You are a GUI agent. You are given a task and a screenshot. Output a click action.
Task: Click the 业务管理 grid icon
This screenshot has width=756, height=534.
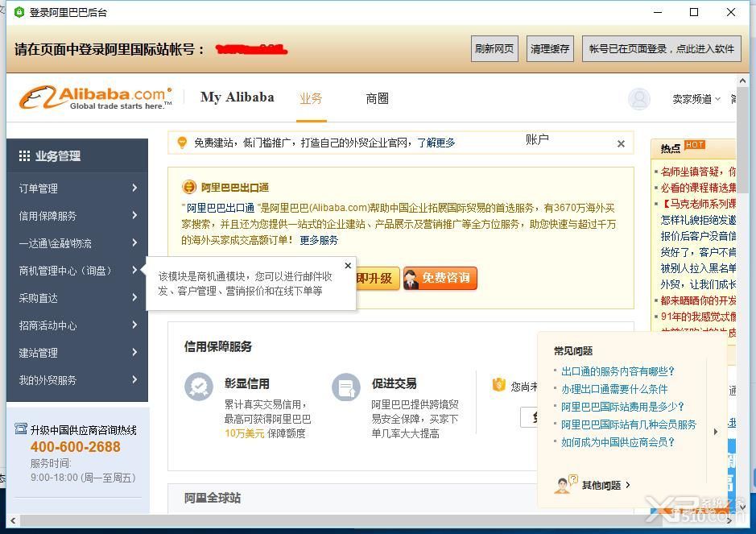click(x=24, y=155)
